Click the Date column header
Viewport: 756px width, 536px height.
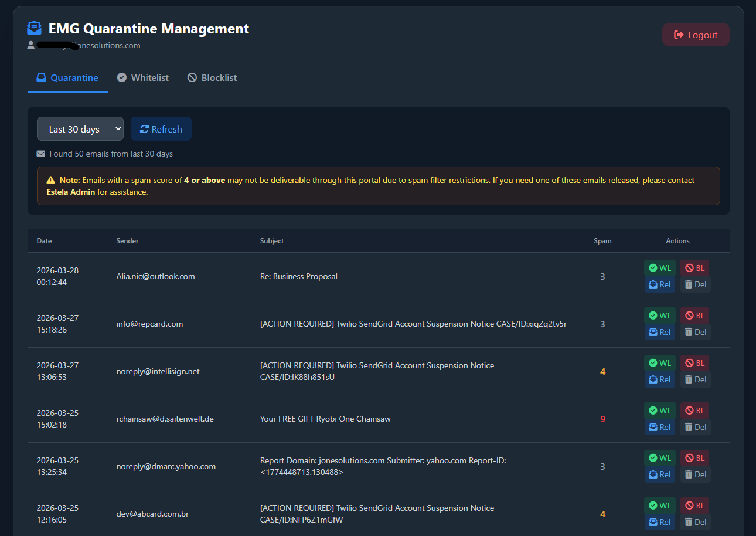coord(44,241)
